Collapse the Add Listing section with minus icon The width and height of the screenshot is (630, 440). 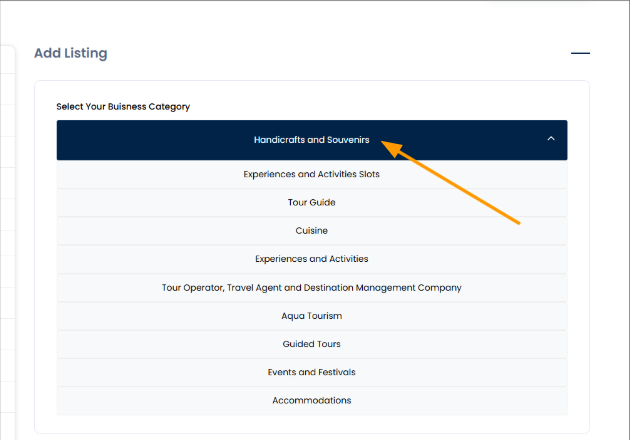pyautogui.click(x=580, y=53)
